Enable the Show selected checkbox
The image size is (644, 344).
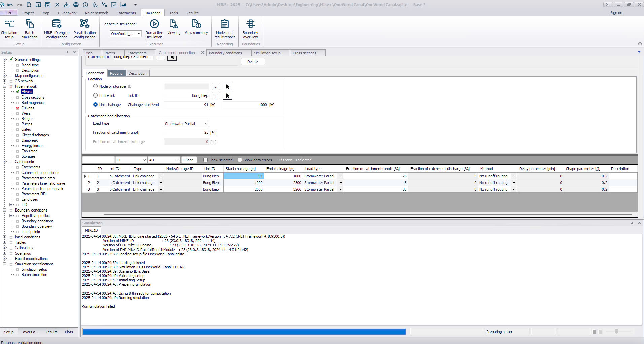pos(205,160)
